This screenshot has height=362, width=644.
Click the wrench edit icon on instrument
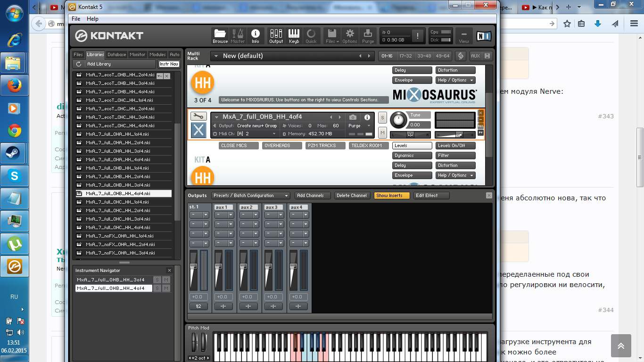pyautogui.click(x=198, y=116)
